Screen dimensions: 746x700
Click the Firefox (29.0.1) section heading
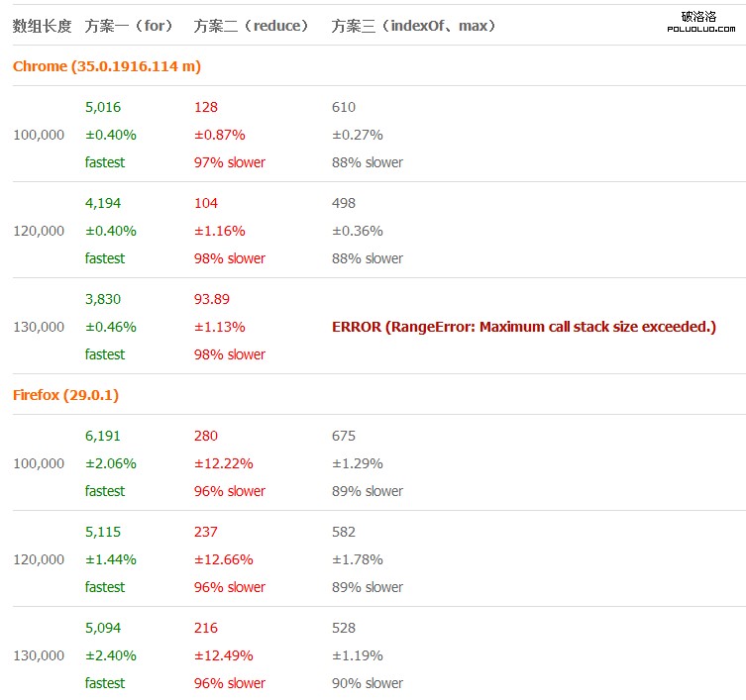(x=65, y=395)
